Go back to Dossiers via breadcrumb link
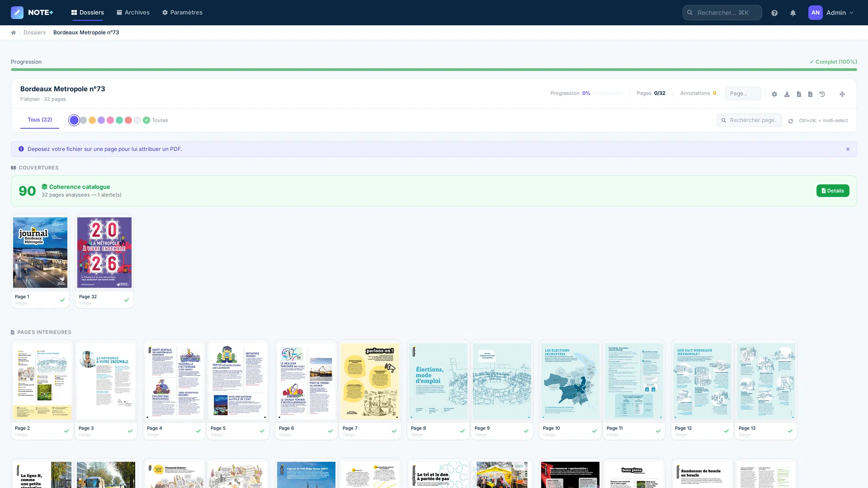This screenshot has height=488, width=868. (34, 32)
